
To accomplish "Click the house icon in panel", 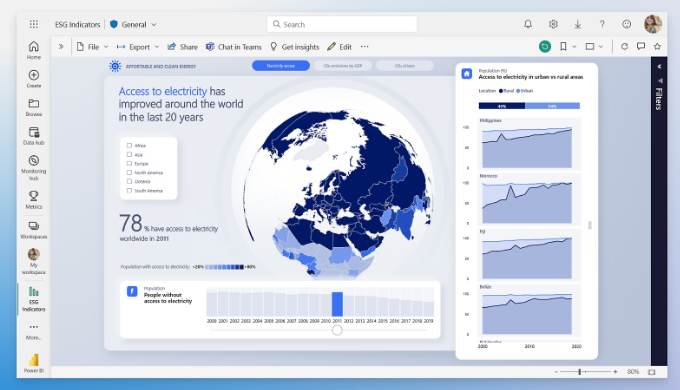I will click(x=467, y=73).
